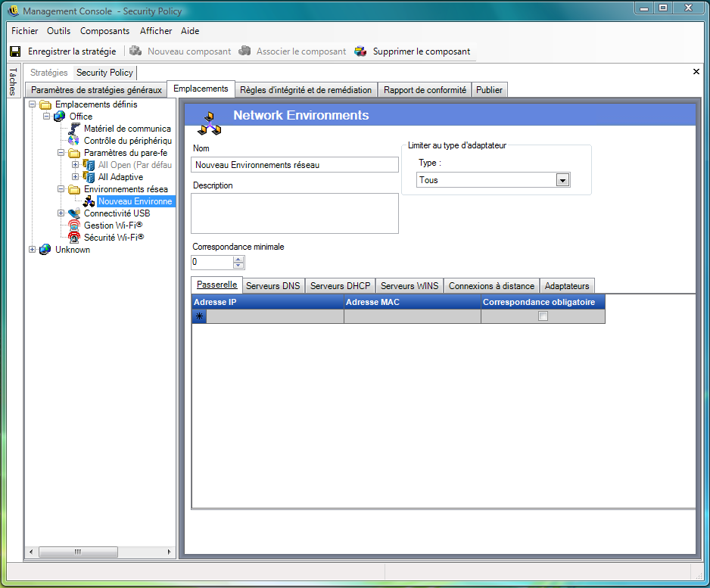Click the save icon for Enregistrer la stratégie
Viewport: 710px width, 588px height.
[x=15, y=51]
